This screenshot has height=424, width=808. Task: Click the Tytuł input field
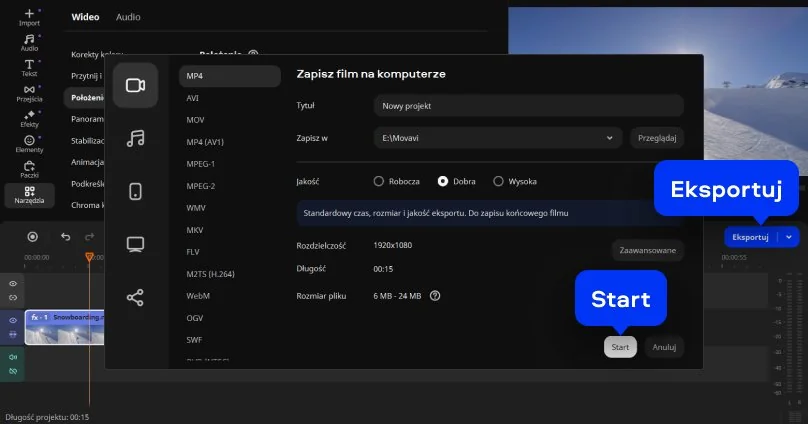(528, 106)
